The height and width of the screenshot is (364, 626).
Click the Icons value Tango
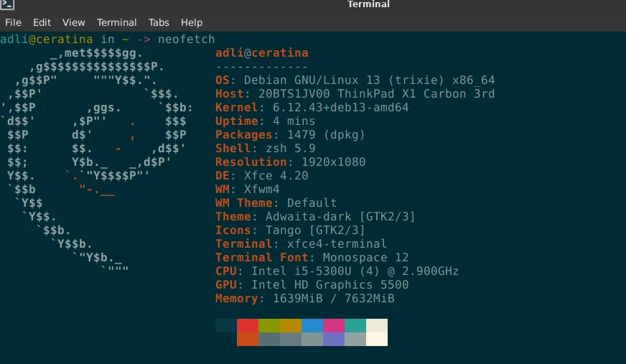[x=284, y=230]
